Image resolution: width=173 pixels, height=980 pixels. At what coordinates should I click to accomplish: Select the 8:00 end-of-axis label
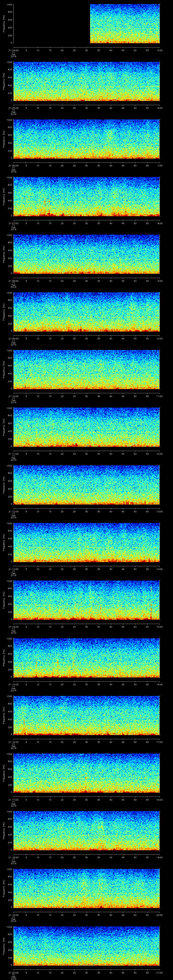pyautogui.click(x=160, y=223)
